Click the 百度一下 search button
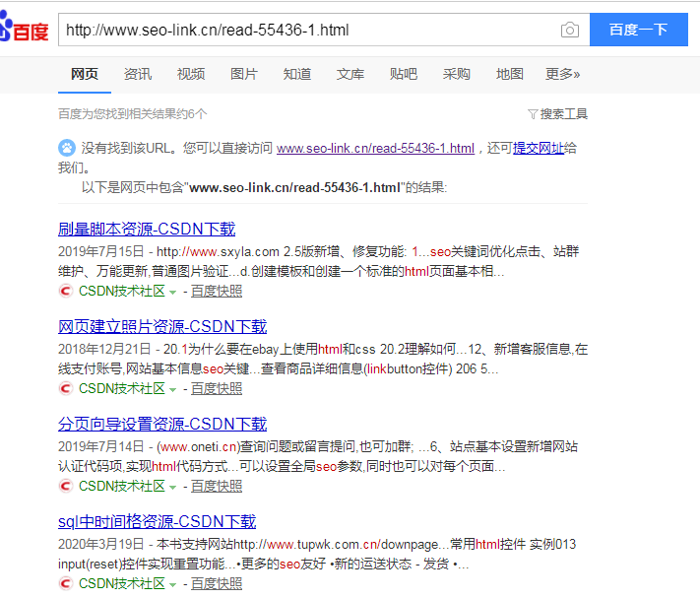The image size is (700, 599). coord(638,30)
